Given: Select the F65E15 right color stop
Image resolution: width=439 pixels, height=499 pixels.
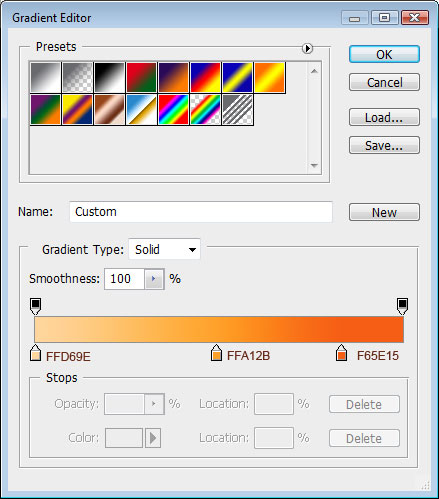Looking at the screenshot, I should coord(341,353).
